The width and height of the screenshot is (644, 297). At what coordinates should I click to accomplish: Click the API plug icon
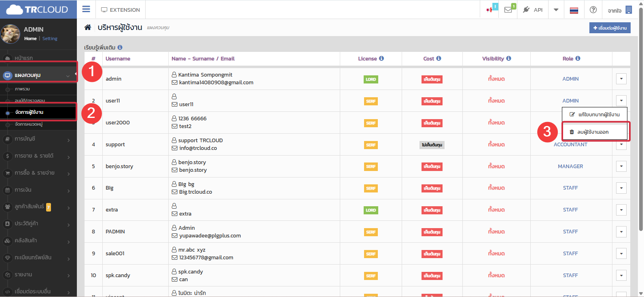click(526, 10)
